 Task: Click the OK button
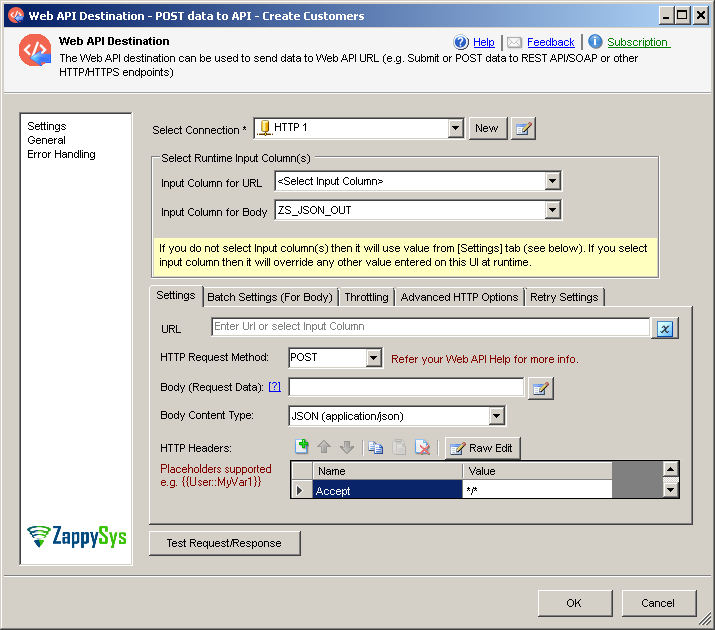coord(575,603)
